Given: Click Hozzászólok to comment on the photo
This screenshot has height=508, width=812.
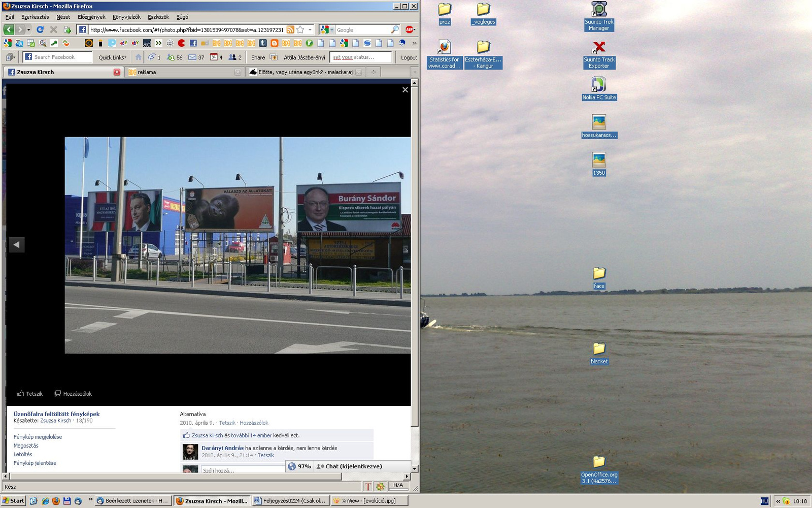Looking at the screenshot, I should tap(73, 394).
